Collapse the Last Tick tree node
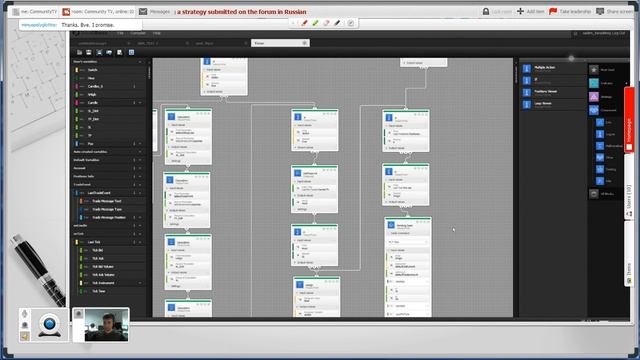Image resolution: width=640 pixels, height=360 pixels. (140, 242)
